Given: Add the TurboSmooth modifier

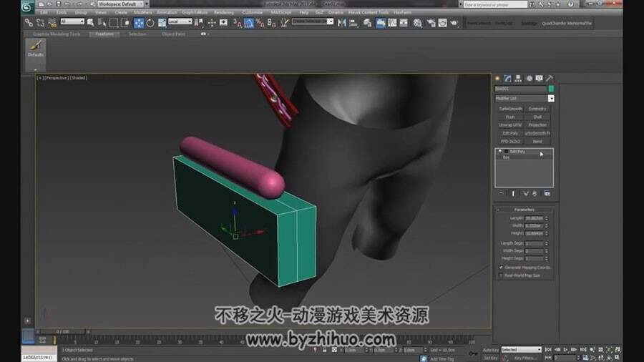Looking at the screenshot, I should (x=510, y=109).
